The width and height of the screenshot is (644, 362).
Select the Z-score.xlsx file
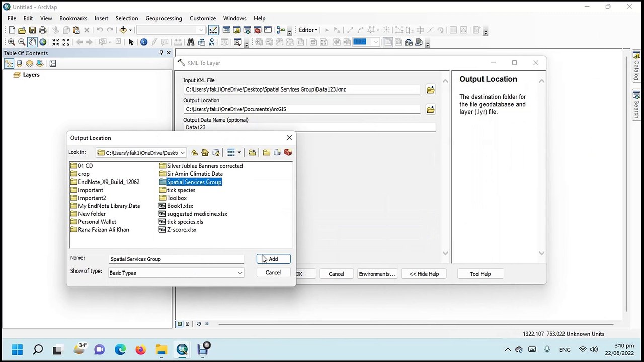pos(178,229)
